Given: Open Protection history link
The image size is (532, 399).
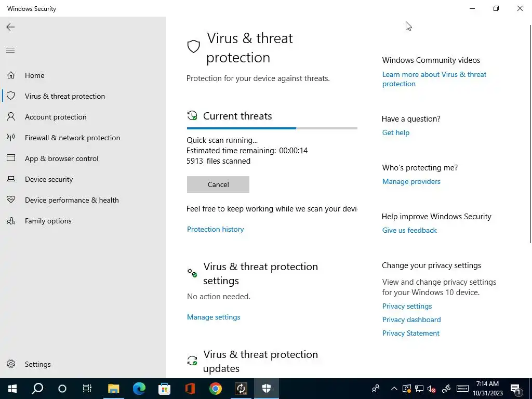Looking at the screenshot, I should point(215,229).
